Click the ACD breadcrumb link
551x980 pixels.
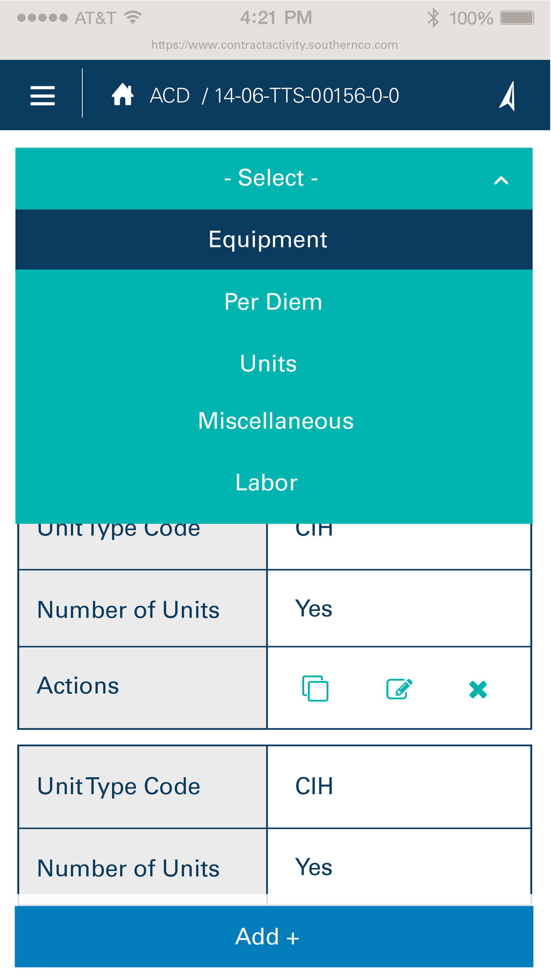point(170,96)
